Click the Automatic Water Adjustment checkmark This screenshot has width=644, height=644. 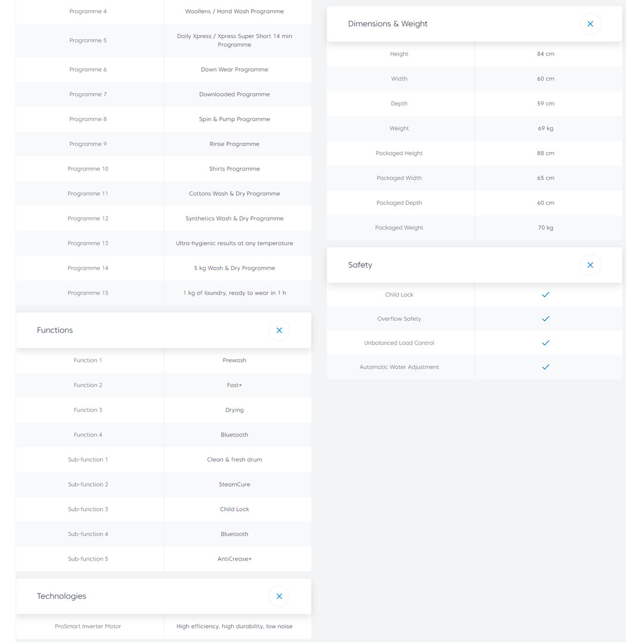[x=545, y=367]
